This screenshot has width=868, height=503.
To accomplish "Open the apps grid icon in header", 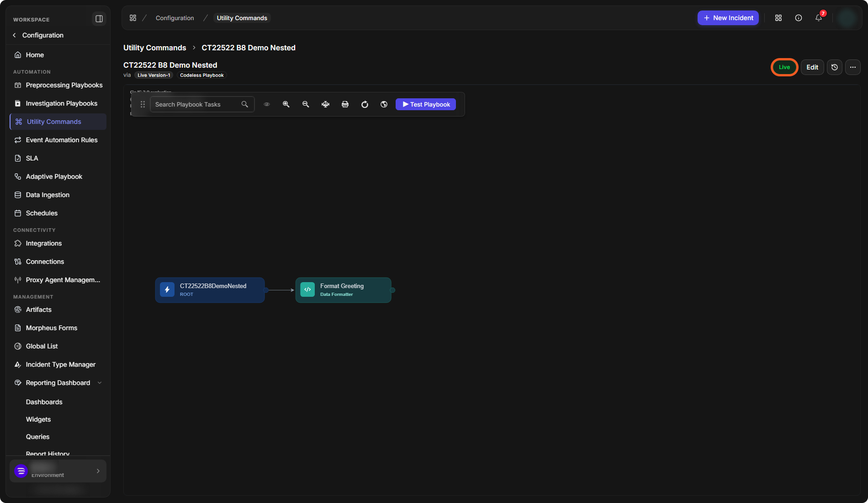I will (x=778, y=18).
